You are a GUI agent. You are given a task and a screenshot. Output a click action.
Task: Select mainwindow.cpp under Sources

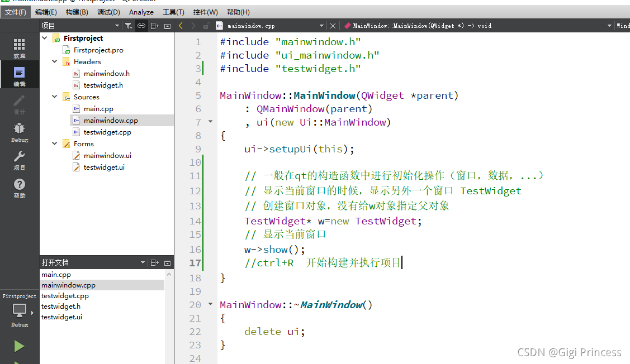(111, 120)
